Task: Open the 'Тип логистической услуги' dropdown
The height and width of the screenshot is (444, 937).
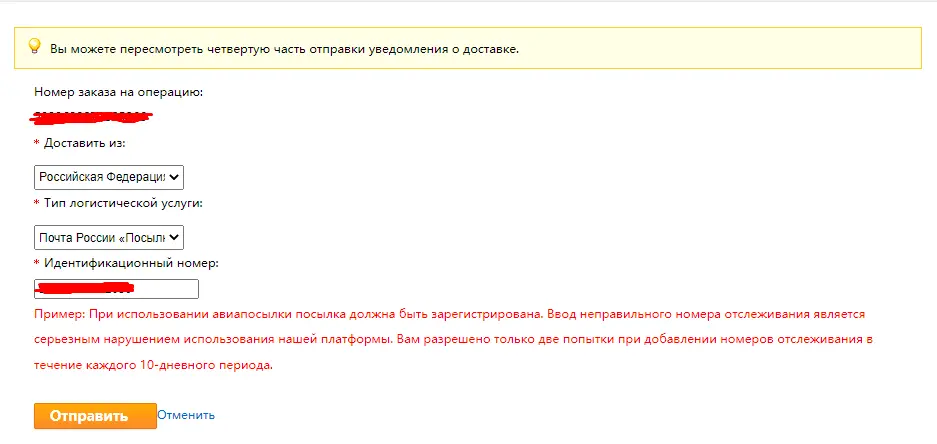Action: pyautogui.click(x=109, y=237)
